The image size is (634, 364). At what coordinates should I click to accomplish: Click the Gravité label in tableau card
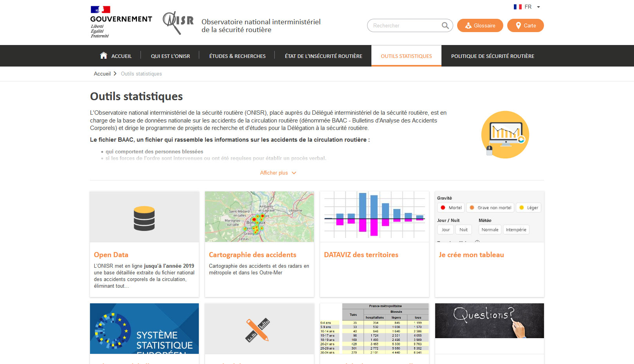pyautogui.click(x=444, y=198)
